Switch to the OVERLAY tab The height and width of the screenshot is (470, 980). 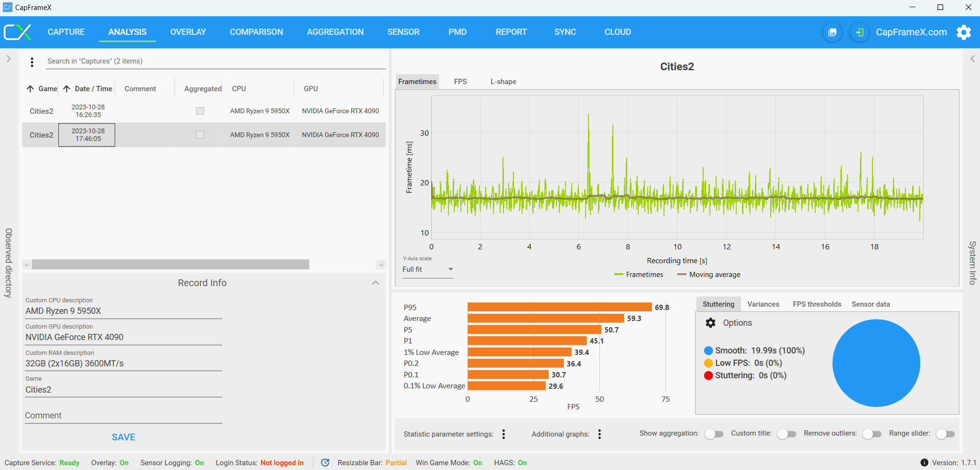click(x=188, y=32)
